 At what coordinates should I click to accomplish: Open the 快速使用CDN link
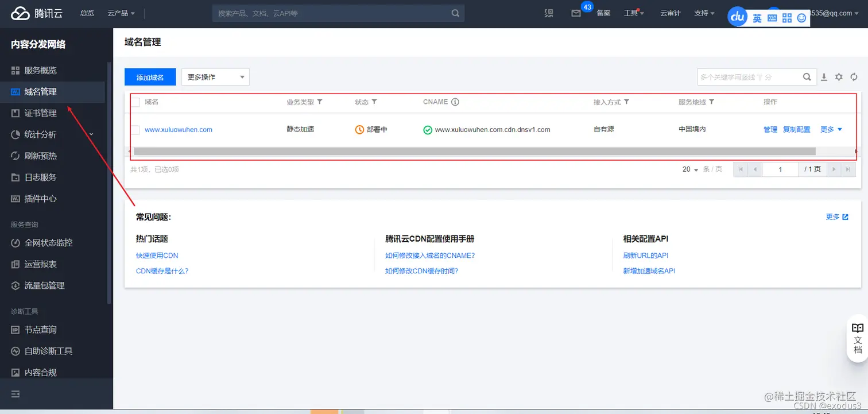coord(157,256)
